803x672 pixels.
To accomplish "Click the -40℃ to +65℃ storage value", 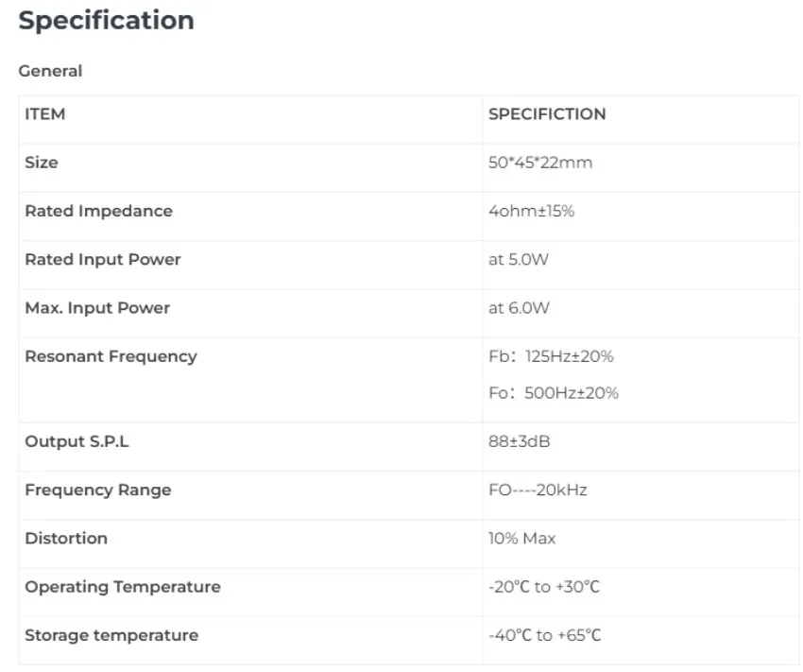I will pyautogui.click(x=544, y=635).
